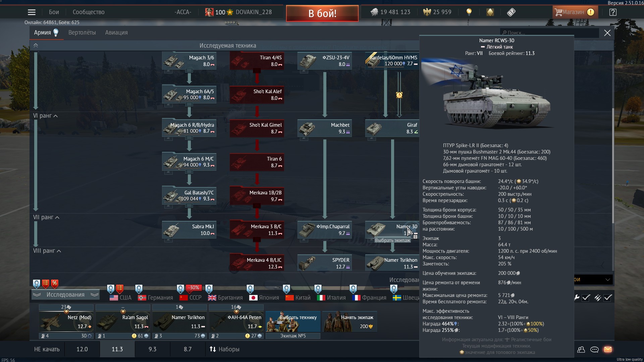Open the chat speech bubble icon
Viewport: 644px width, 362px height.
(594, 350)
